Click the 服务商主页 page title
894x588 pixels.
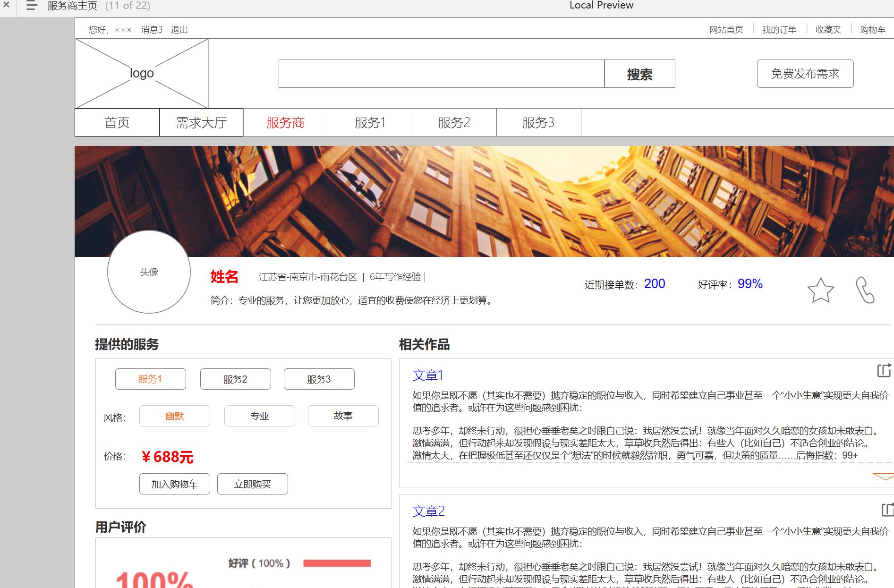click(x=72, y=6)
